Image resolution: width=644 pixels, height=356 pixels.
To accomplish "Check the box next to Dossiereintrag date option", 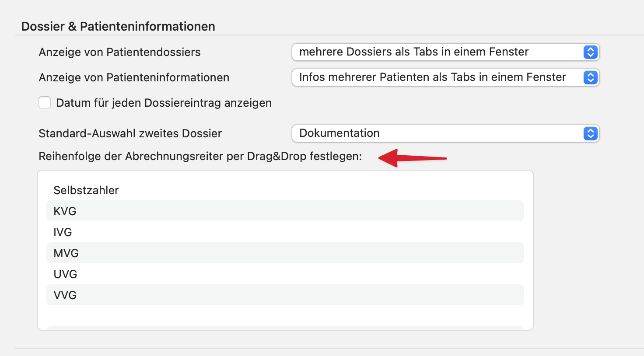I will click(x=45, y=102).
